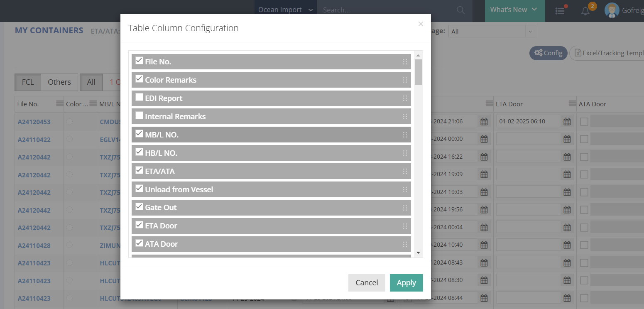Open the task list icon in header
Screen dimensions: 644x309
click(560, 11)
